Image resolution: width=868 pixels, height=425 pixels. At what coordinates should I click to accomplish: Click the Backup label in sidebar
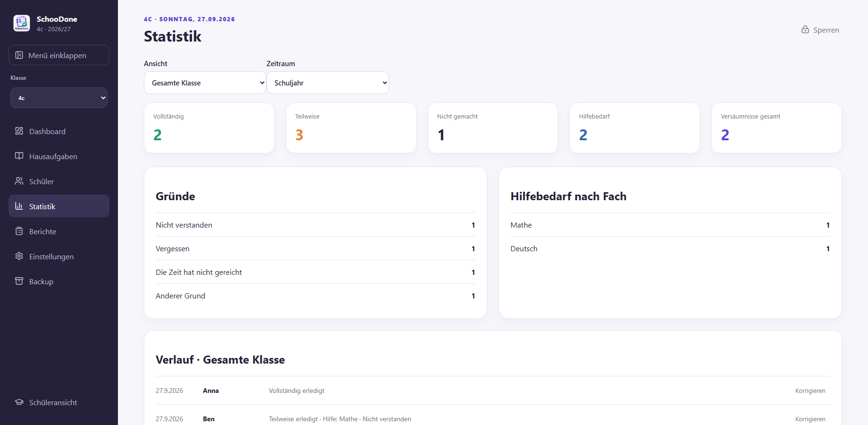tap(41, 281)
